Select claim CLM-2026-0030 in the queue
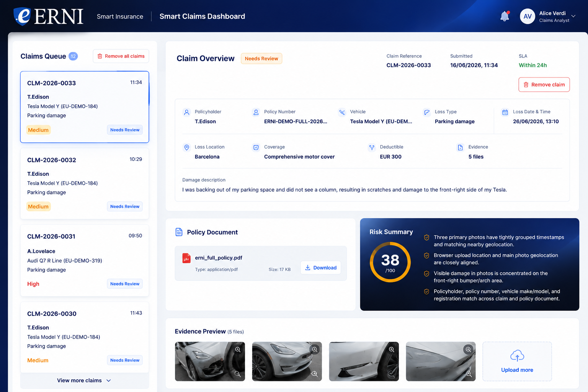Image resolution: width=588 pixels, height=392 pixels. pos(85,337)
